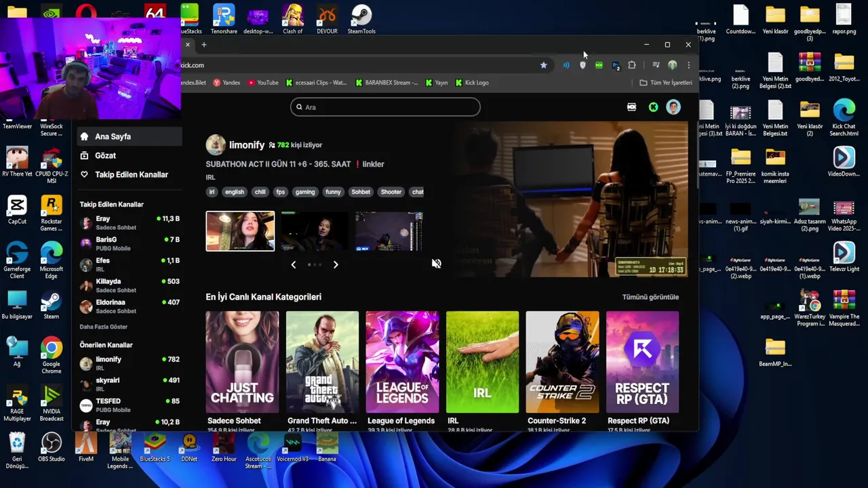This screenshot has width=868, height=488.
Task: Open Tüm Yer İşaretleri bookmarks folder
Action: [x=666, y=83]
